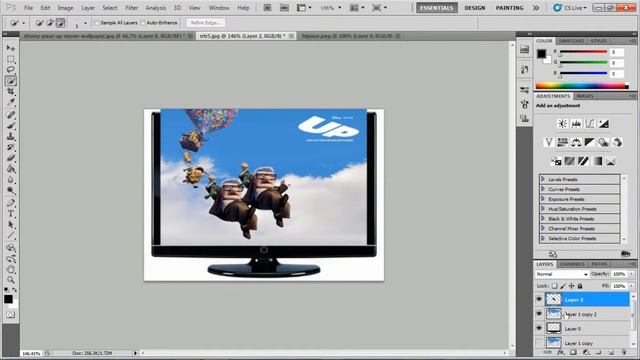Screen dimensions: 640x360
Task: Show Layer 1 copy visibility
Action: tap(539, 342)
